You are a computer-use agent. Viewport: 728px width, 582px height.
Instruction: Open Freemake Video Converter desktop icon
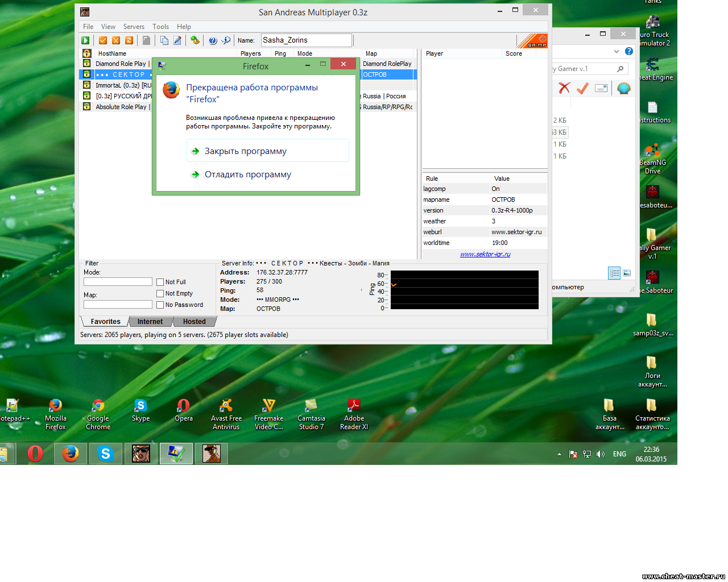point(268,414)
